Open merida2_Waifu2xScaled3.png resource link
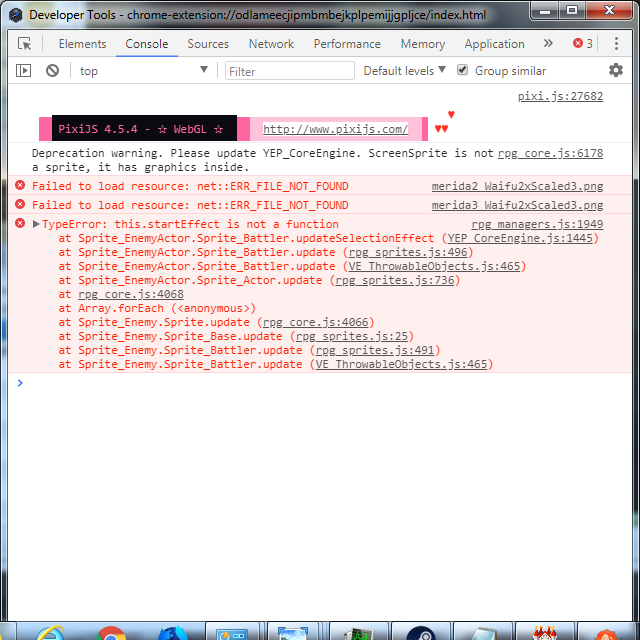 [x=518, y=187]
